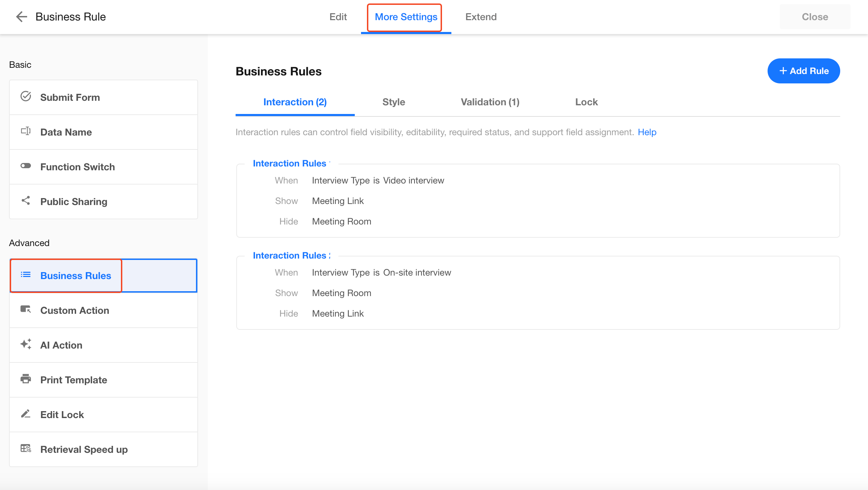
Task: Open the Validation (1) tab
Action: pyautogui.click(x=490, y=102)
